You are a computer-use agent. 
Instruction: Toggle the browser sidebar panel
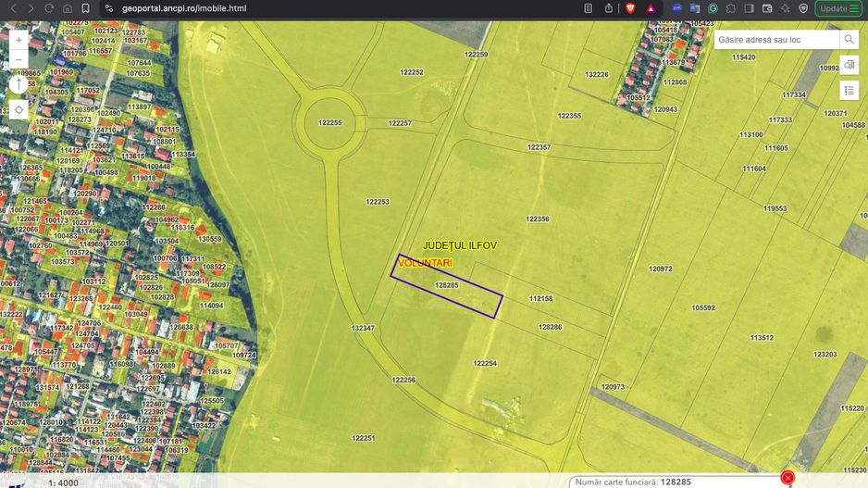point(749,8)
